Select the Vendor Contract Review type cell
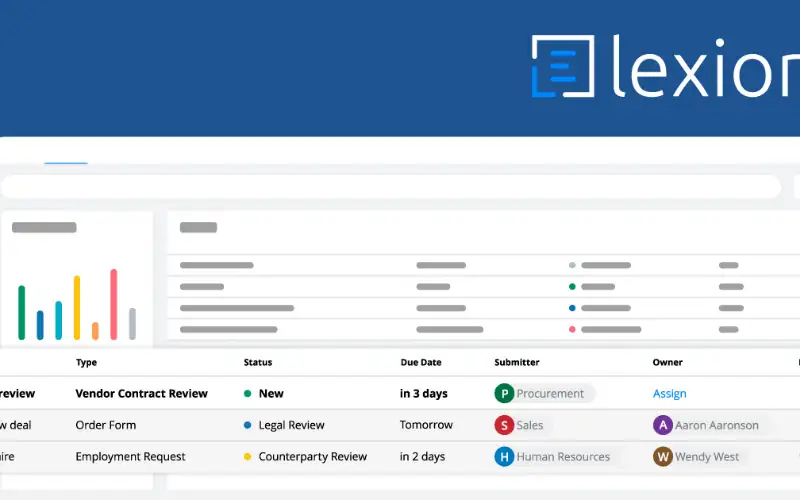The width and height of the screenshot is (800, 500). (x=141, y=393)
